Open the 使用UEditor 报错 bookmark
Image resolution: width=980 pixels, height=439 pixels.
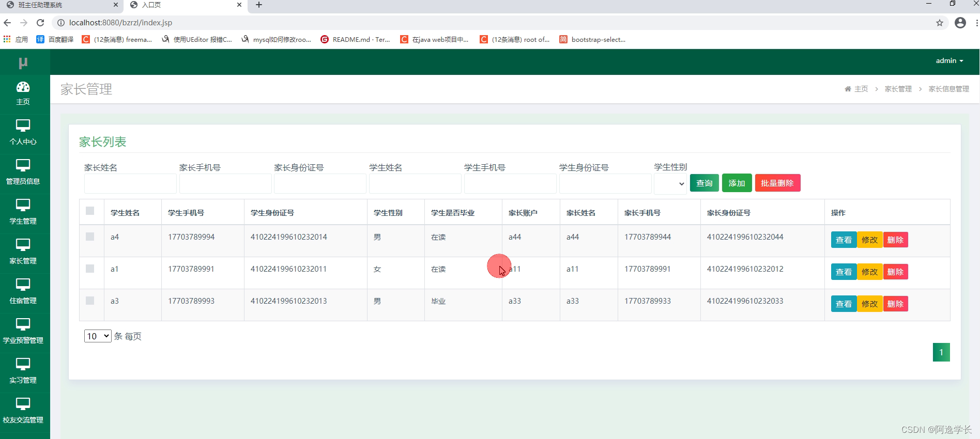click(197, 39)
